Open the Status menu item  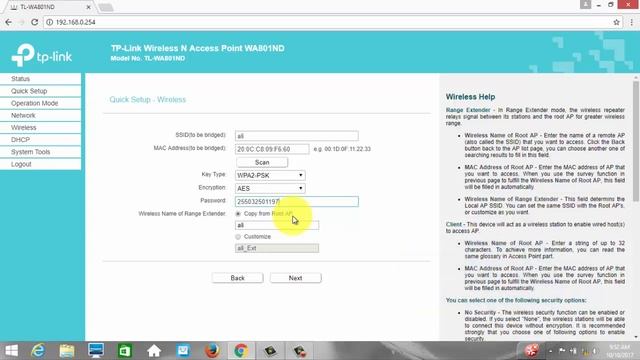click(40, 79)
